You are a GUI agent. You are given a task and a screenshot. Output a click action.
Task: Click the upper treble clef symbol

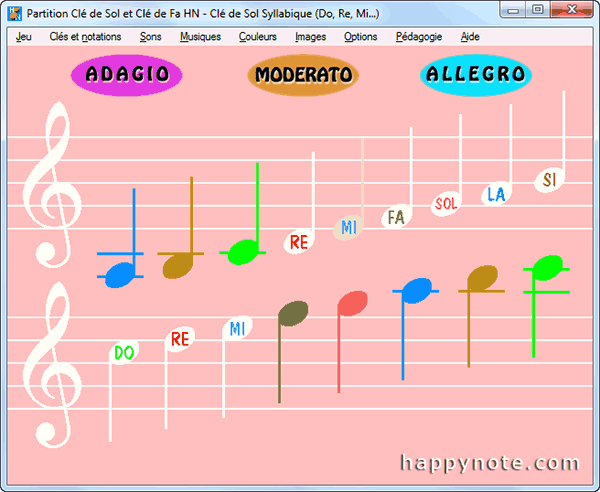52,184
